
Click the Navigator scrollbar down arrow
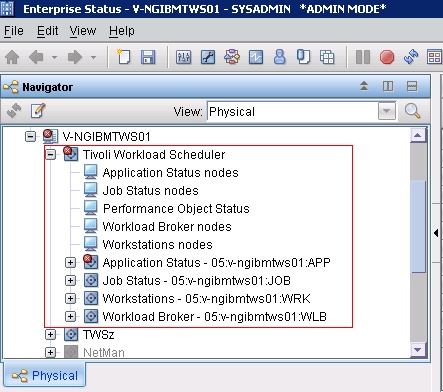point(418,350)
